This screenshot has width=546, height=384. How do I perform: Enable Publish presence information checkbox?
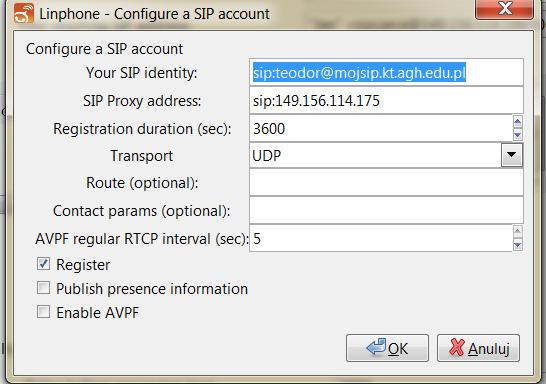tap(44, 288)
